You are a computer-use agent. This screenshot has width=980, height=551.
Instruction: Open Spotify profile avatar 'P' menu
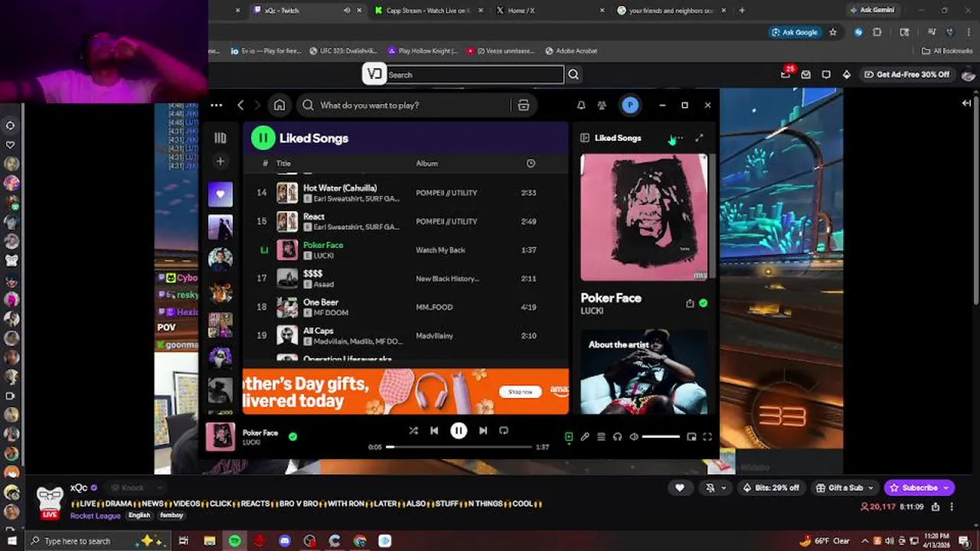[x=630, y=105]
